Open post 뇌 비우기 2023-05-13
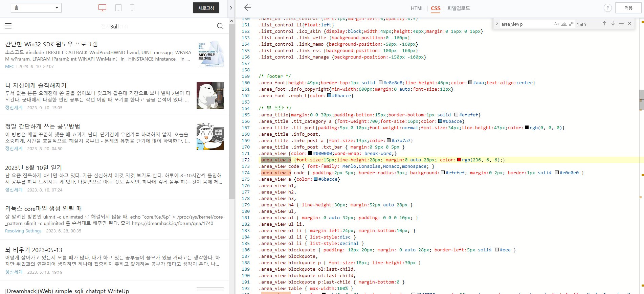The width and height of the screenshot is (644, 294). pos(34,250)
